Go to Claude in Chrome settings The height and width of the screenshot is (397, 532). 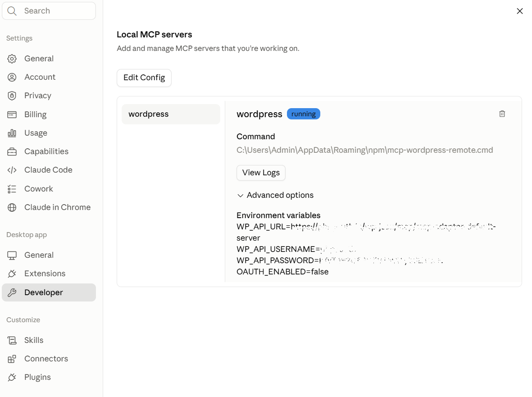[x=49, y=207]
